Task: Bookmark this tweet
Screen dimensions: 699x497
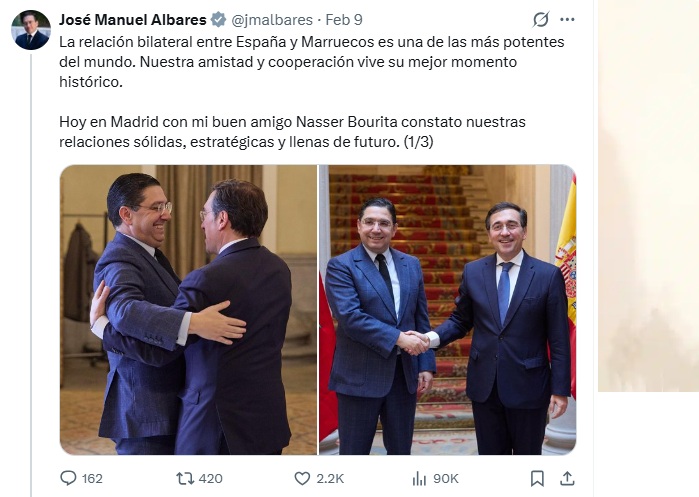Action: point(537,478)
